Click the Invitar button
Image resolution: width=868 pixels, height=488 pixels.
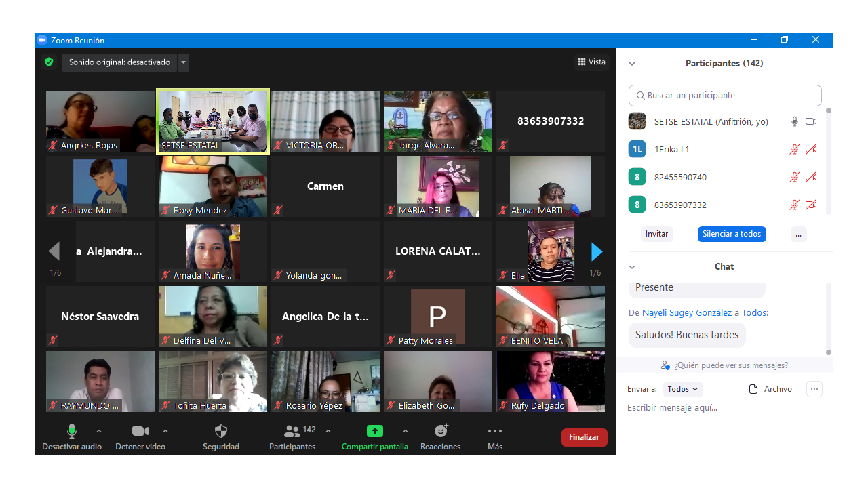point(656,234)
